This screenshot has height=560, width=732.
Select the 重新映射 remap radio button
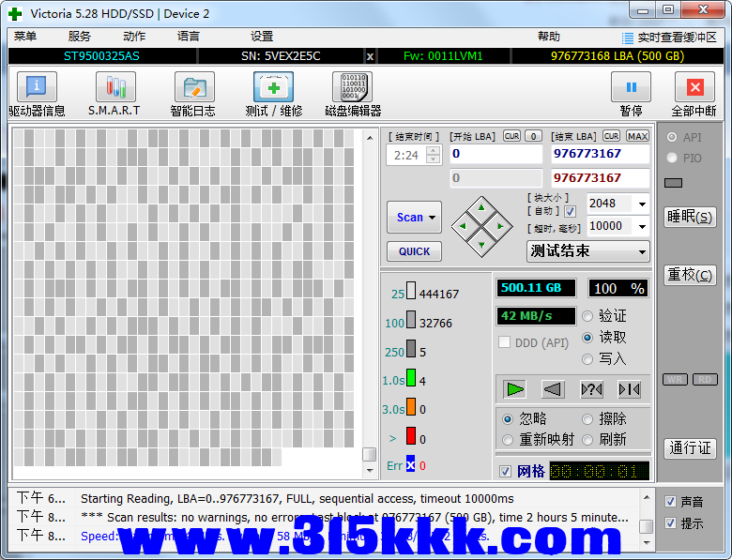coord(508,440)
